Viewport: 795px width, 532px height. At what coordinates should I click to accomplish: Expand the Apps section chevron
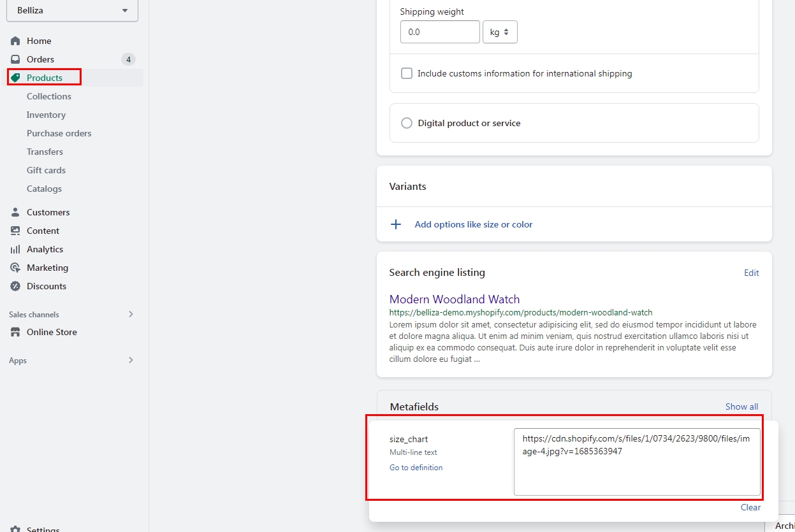coord(131,360)
